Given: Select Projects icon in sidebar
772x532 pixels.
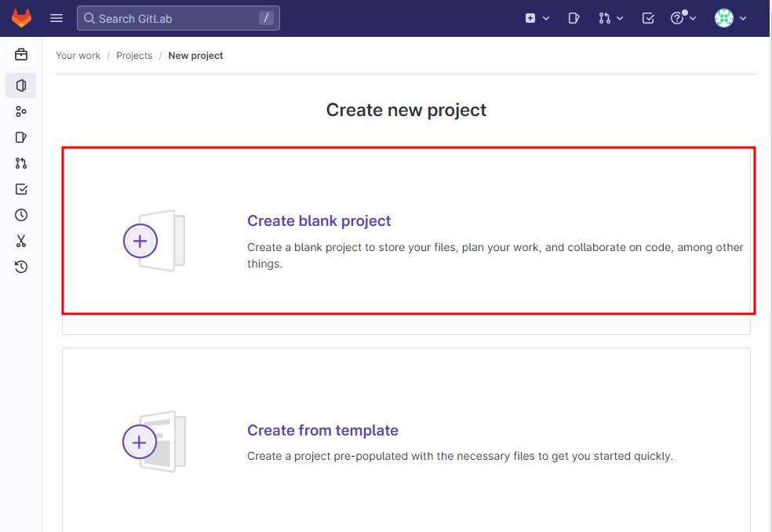Looking at the screenshot, I should (x=21, y=86).
